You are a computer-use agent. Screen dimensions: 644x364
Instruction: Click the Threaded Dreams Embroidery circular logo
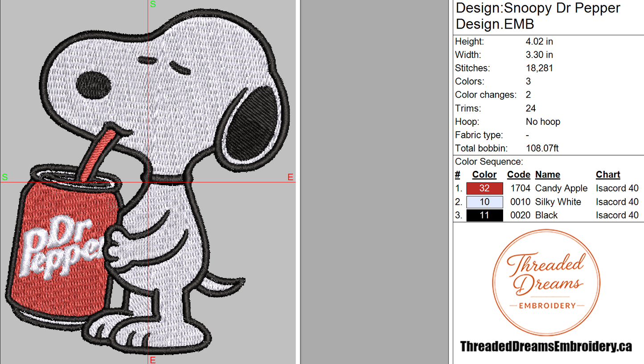(x=547, y=283)
